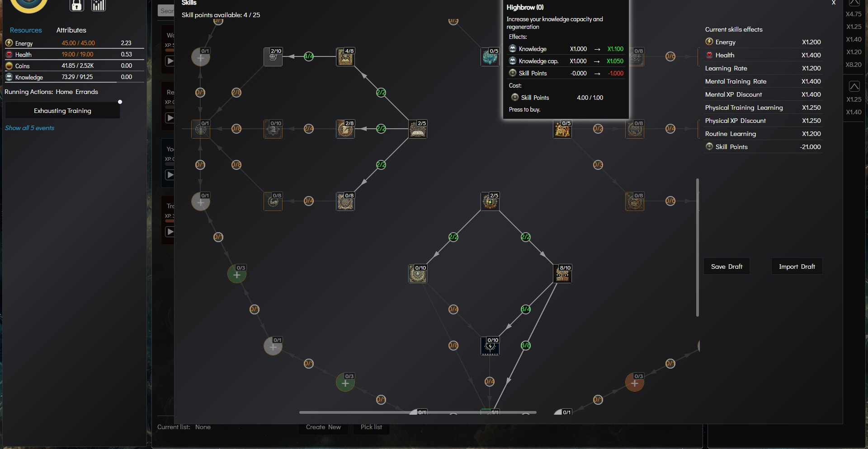The height and width of the screenshot is (449, 868).
Task: Close the Skills window with X
Action: pos(834,3)
